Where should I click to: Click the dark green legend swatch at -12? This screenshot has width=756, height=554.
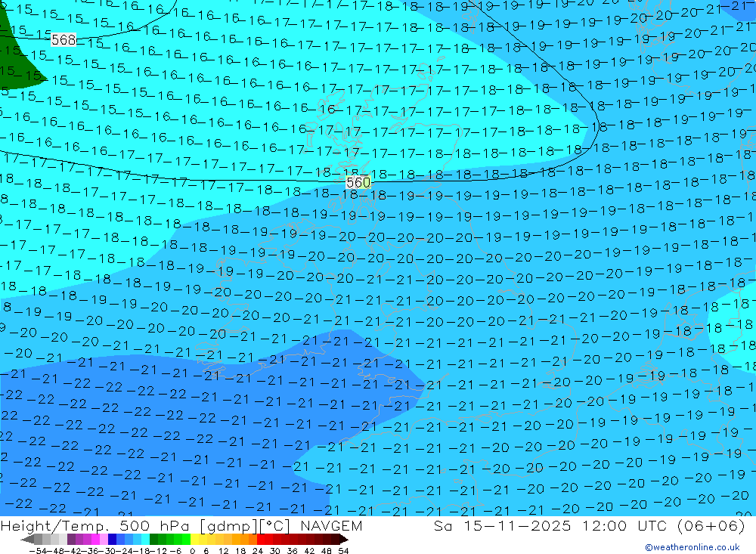coord(153,539)
